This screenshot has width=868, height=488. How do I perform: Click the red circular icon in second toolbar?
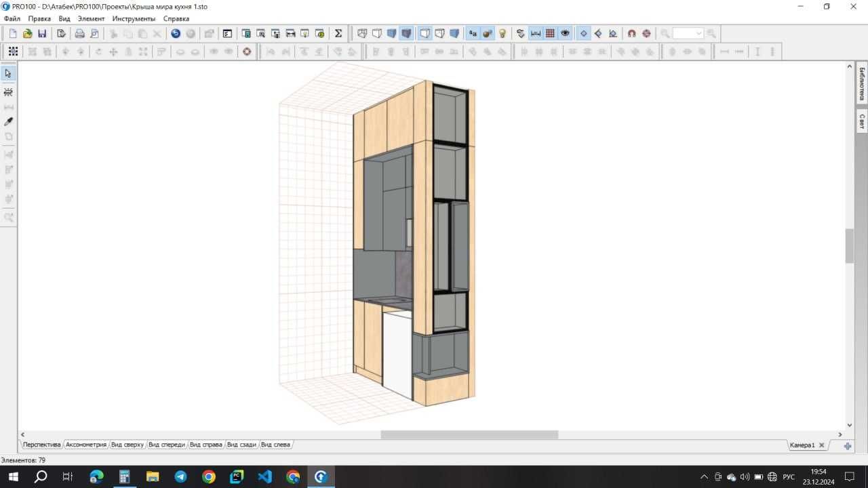(247, 52)
